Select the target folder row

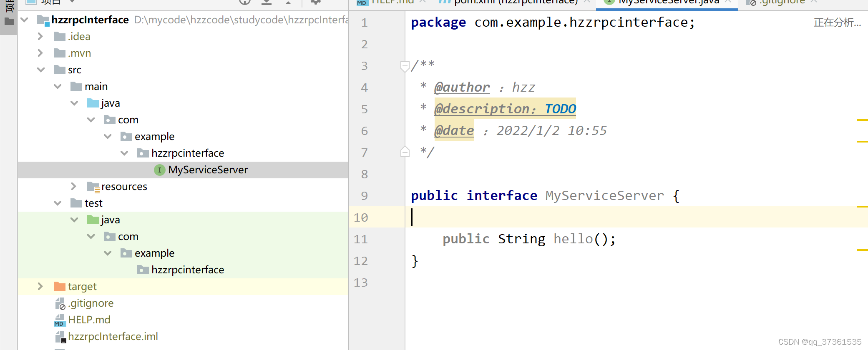183,286
